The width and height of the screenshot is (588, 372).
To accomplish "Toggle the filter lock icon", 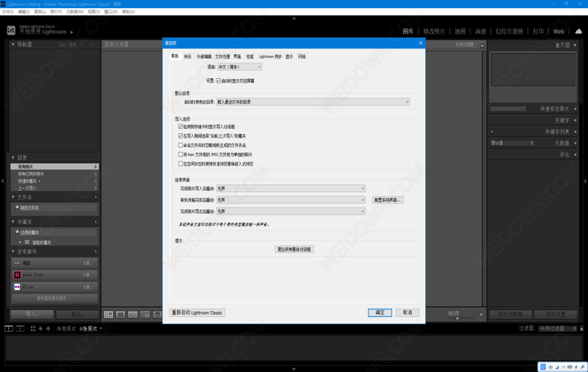I will (482, 44).
